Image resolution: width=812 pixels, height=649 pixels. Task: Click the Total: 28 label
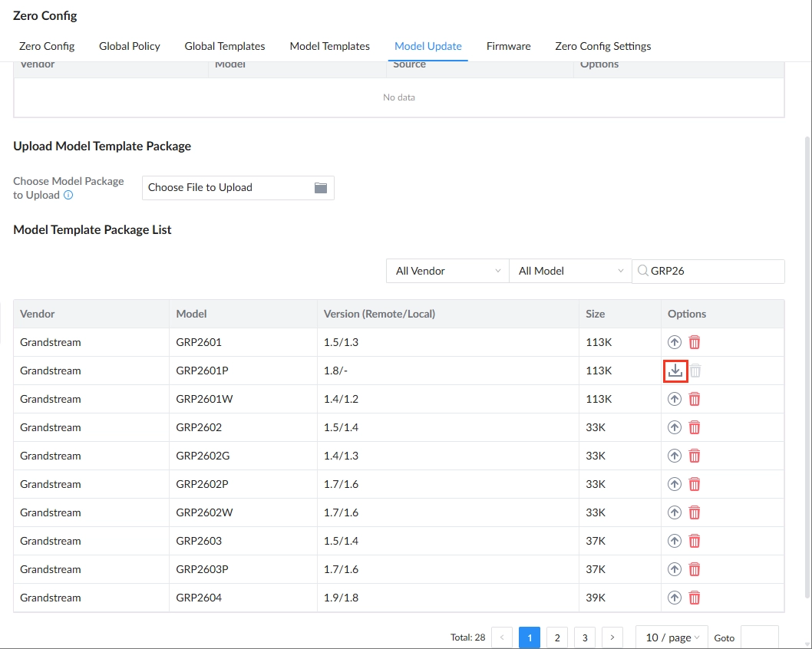tap(467, 637)
